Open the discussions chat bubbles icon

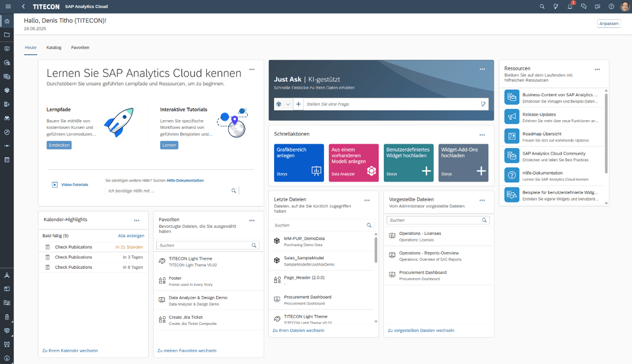click(583, 7)
